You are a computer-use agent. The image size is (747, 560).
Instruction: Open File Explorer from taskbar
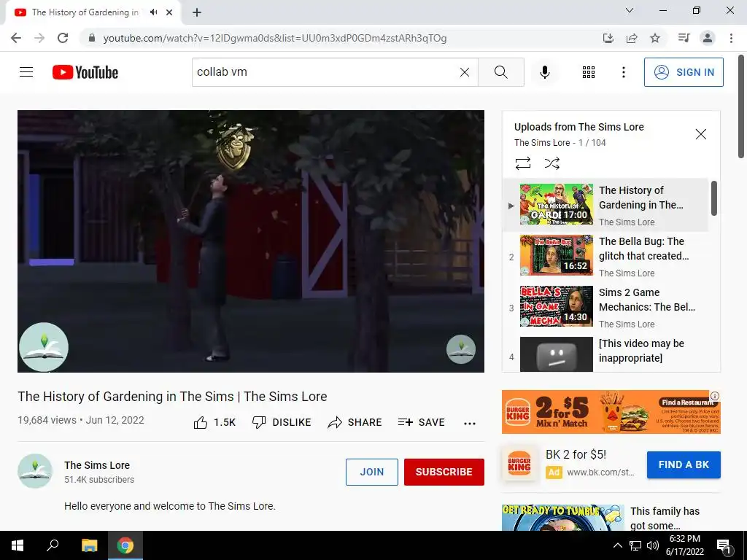[x=89, y=545]
